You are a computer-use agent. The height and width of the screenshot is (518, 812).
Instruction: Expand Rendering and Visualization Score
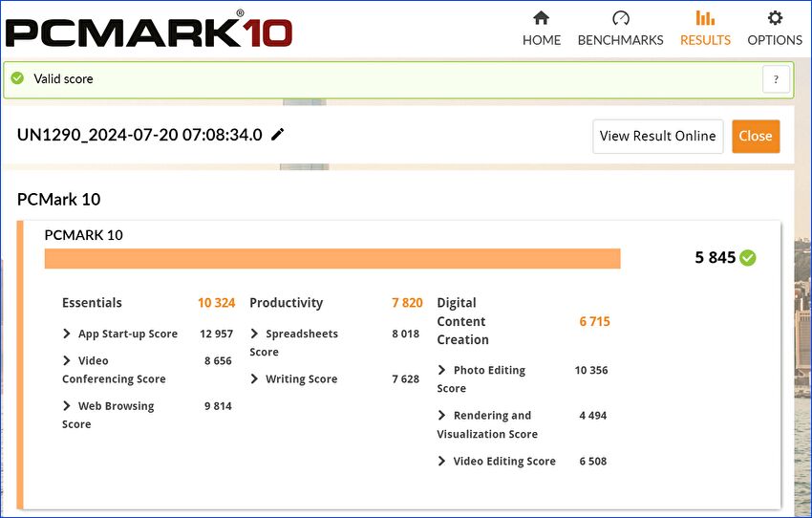[442, 416]
